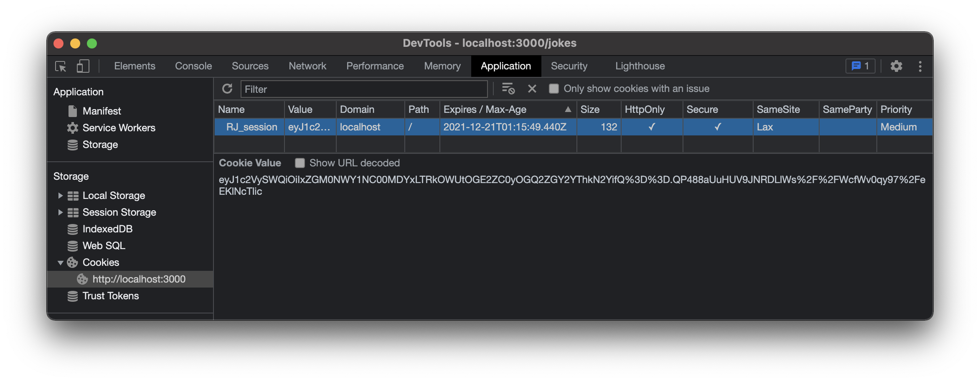Collapse the Cookies tree
This screenshot has width=980, height=382.
(61, 262)
